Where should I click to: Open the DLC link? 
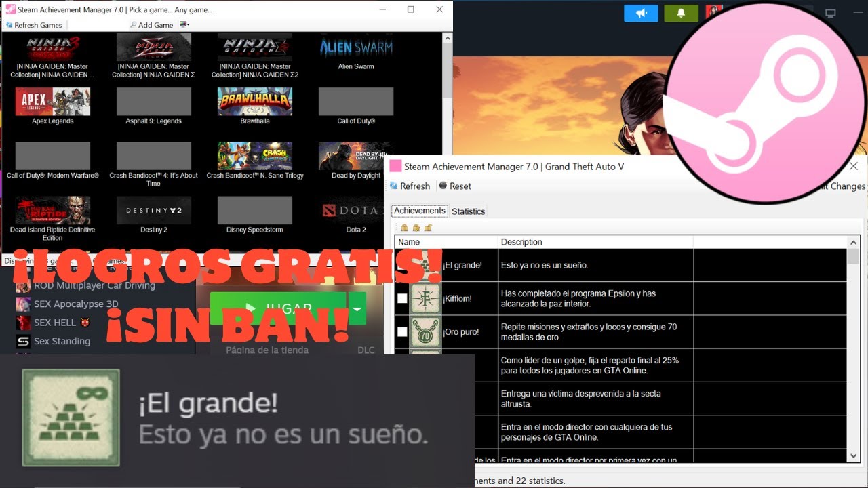pyautogui.click(x=366, y=350)
